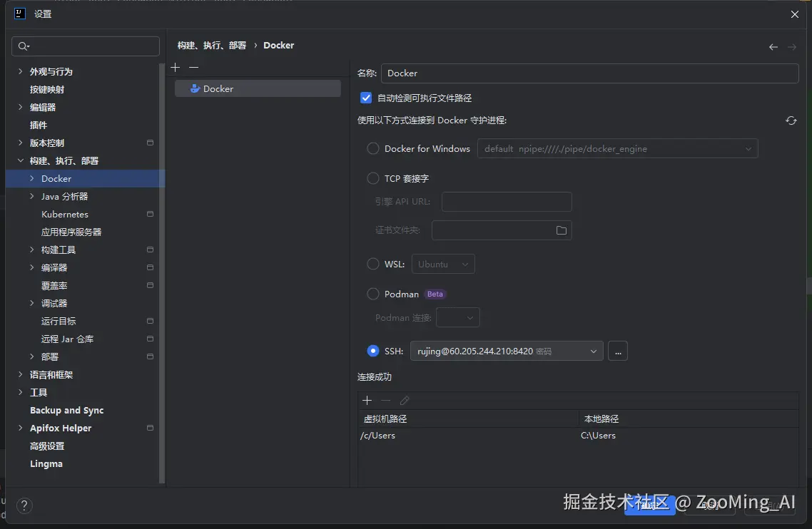The image size is (812, 529).
Task: Click the C:\Users local path cell
Action: coord(689,436)
